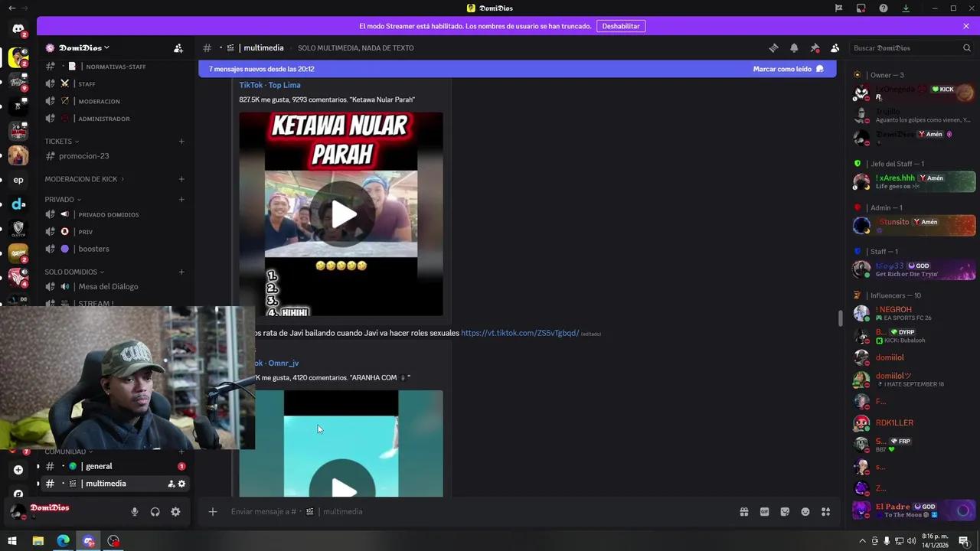Viewport: 980px width, 551px height.
Task: Click the search magnifier icon
Action: coord(967,47)
